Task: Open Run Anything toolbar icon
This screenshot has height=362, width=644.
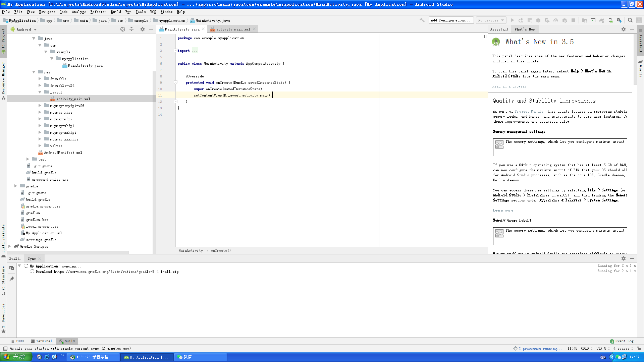Action: [593, 20]
